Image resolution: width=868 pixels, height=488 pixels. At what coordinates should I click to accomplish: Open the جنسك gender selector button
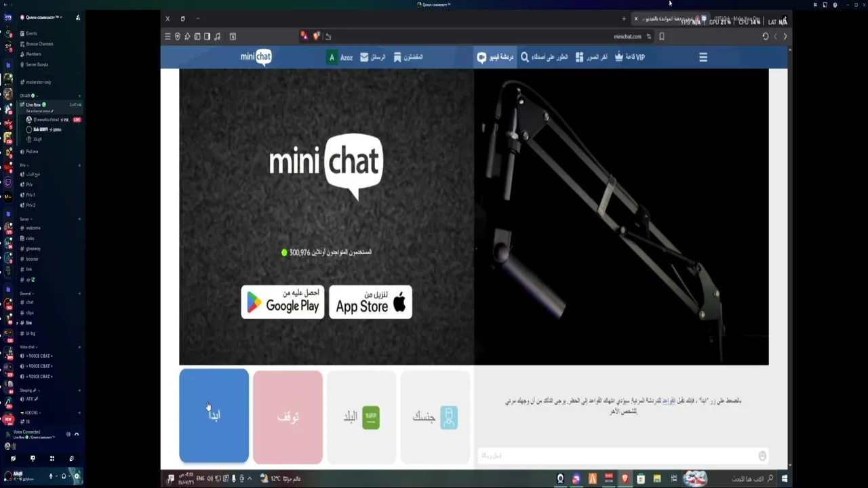pyautogui.click(x=435, y=417)
